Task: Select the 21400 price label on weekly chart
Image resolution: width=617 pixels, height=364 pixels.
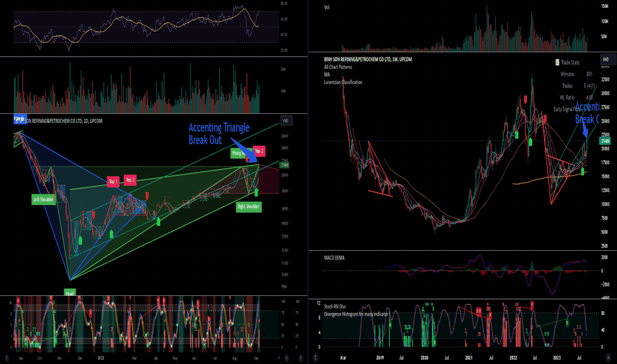Action: 605,140
